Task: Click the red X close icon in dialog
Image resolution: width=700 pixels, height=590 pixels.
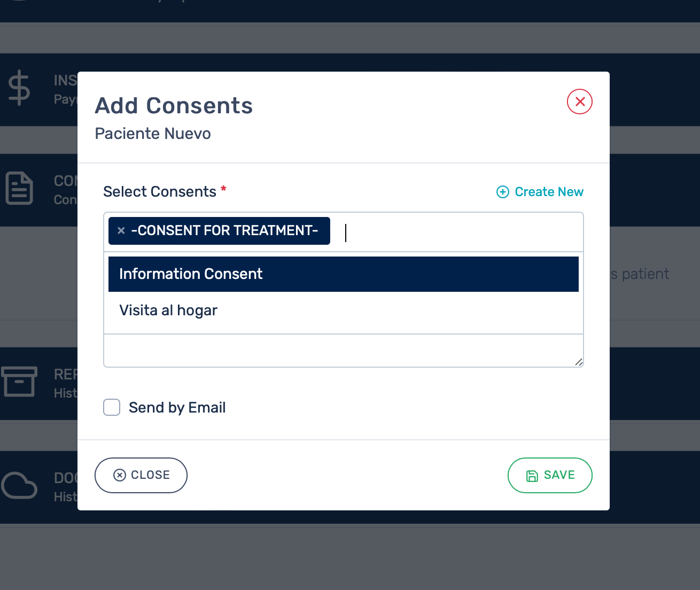Action: coord(580,102)
